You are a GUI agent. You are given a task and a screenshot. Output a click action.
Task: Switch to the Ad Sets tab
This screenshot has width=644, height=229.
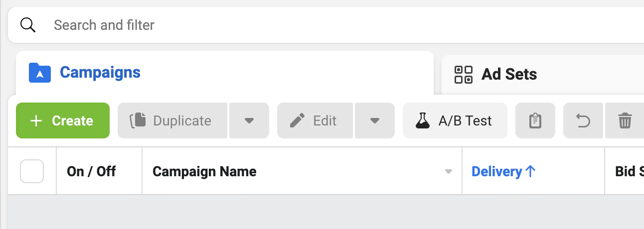point(508,75)
